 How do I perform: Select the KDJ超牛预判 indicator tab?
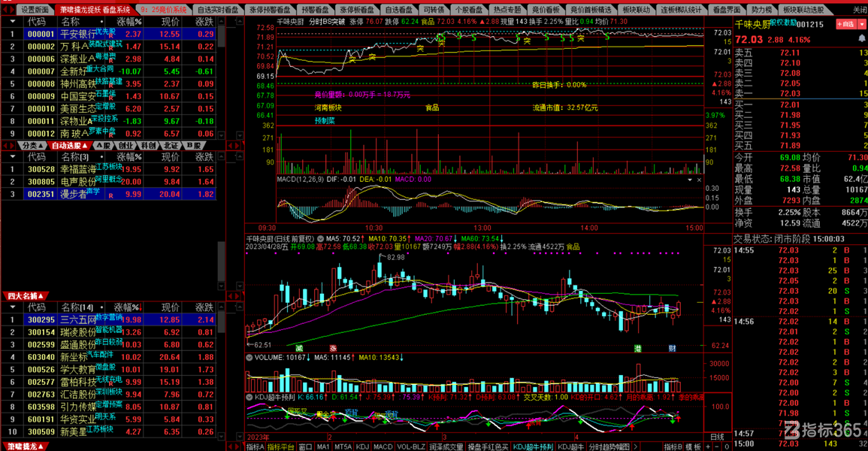pos(533,446)
